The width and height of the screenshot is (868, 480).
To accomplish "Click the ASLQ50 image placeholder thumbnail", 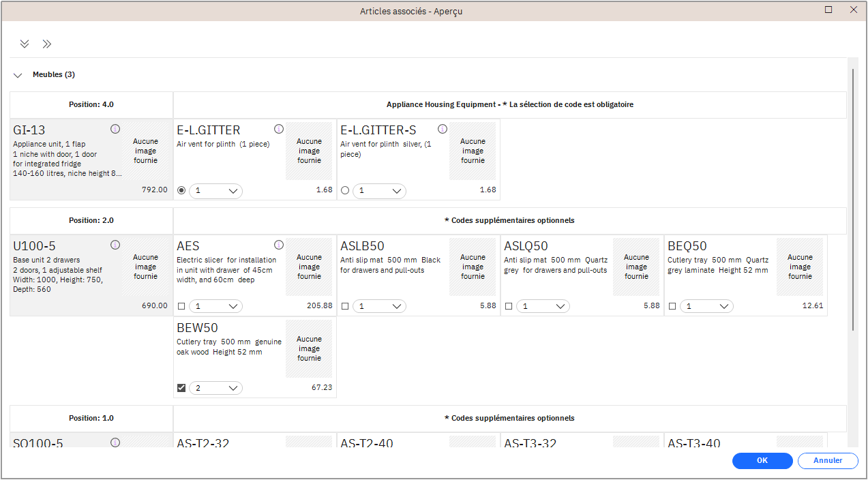I will [636, 267].
